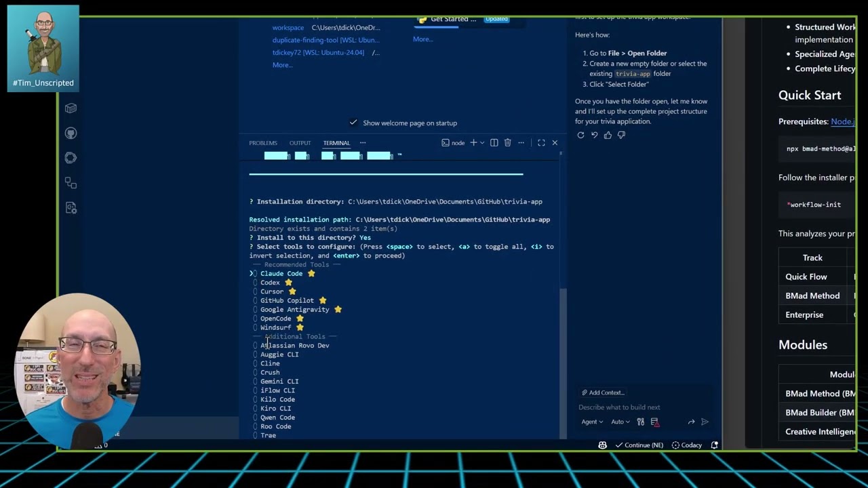Select the Kilo Code tool option

click(277, 400)
